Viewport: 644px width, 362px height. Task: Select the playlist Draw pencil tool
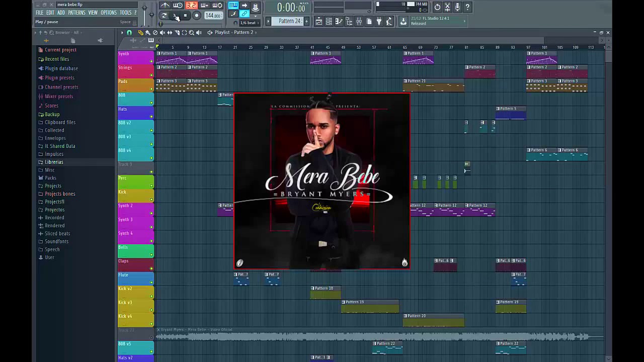point(140,32)
